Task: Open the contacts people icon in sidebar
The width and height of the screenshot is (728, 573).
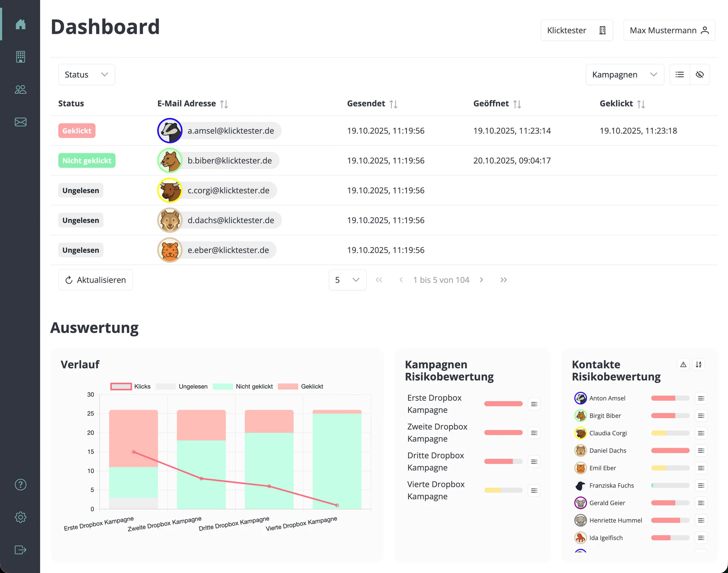Action: [x=20, y=89]
